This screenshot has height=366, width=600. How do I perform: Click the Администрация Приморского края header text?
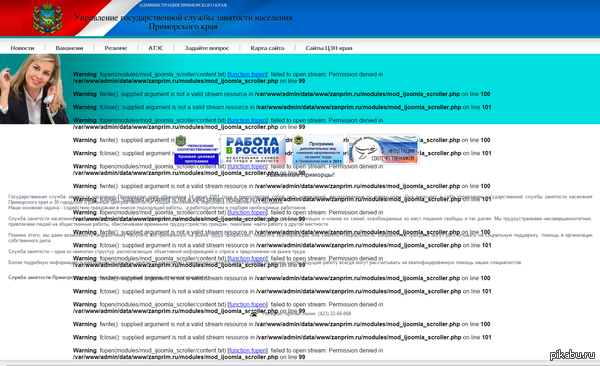(183, 5)
